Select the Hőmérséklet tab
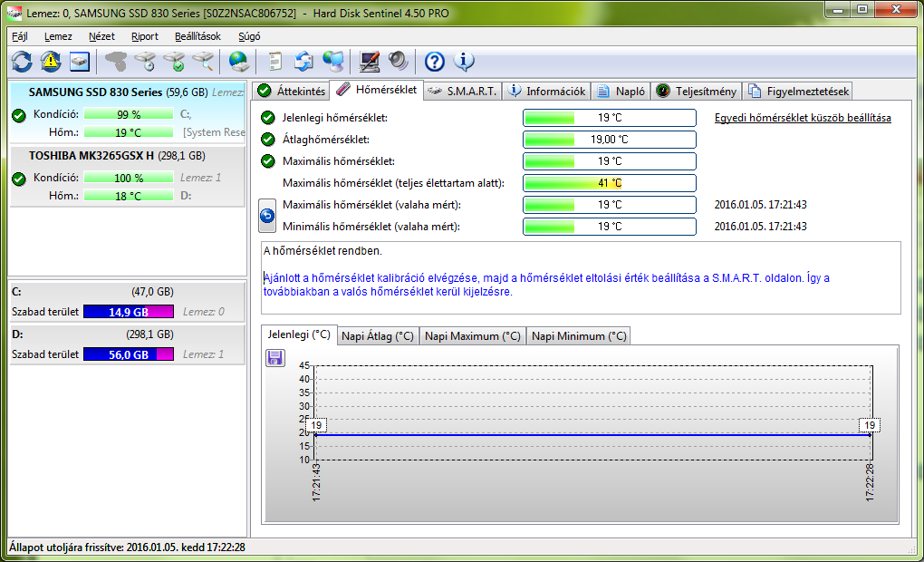The image size is (924, 562). [x=376, y=90]
